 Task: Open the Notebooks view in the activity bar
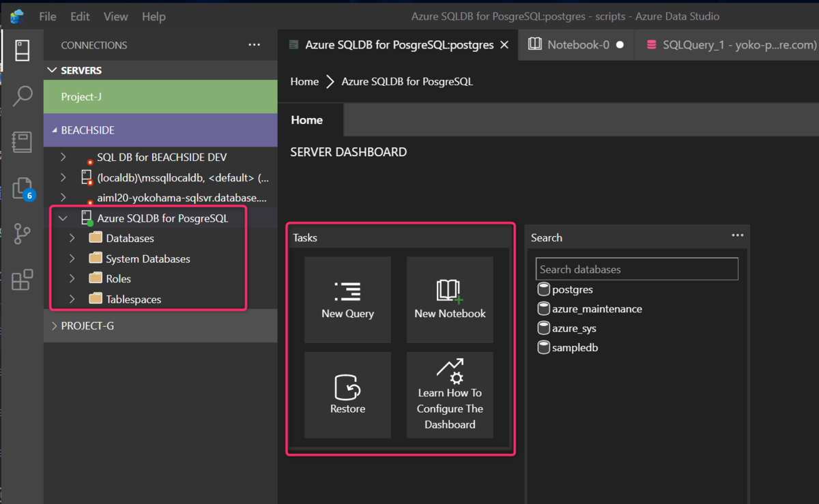click(x=22, y=142)
